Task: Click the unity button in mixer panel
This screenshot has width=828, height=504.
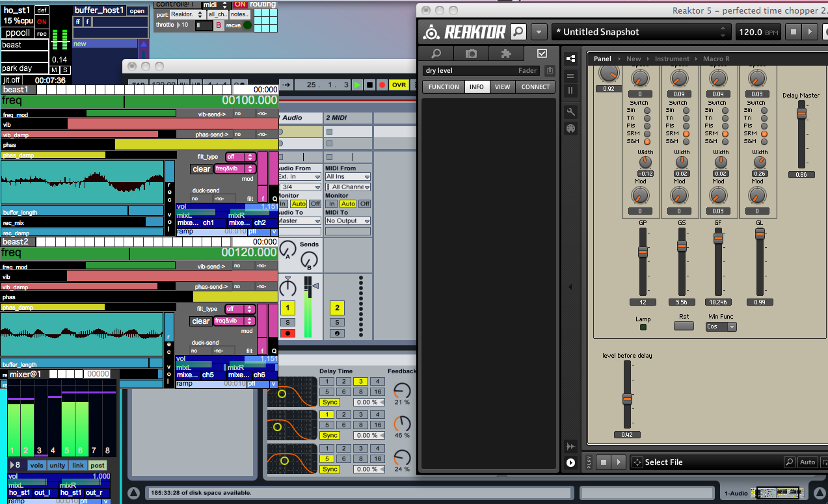Action: (x=57, y=465)
